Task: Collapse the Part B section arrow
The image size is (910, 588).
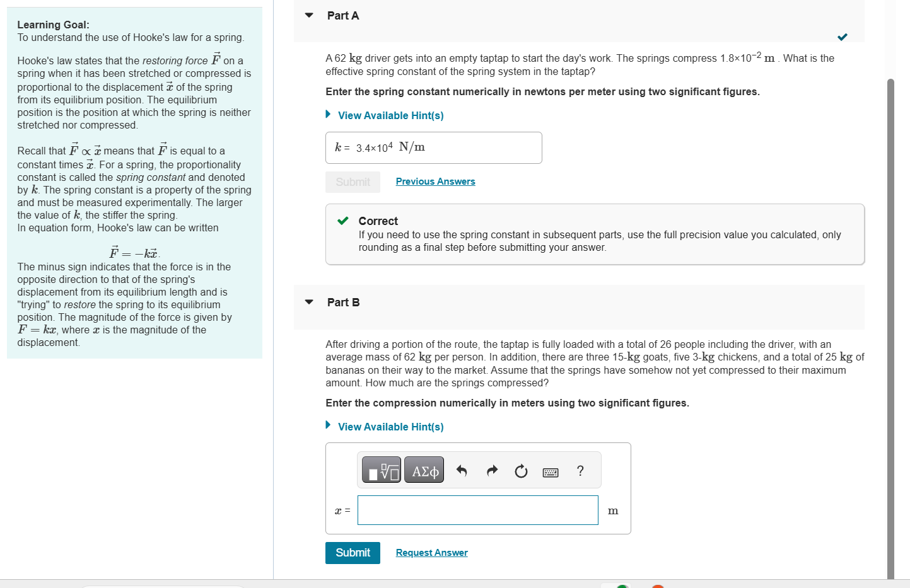Action: coord(309,302)
